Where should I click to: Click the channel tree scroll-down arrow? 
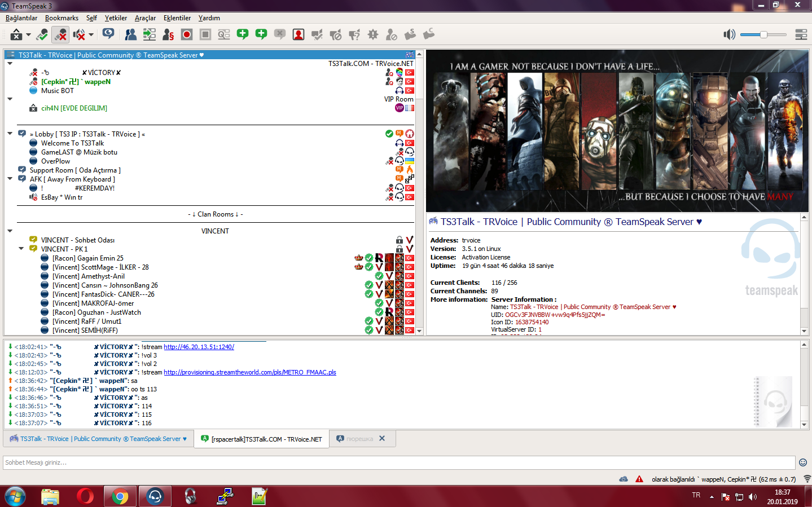(x=419, y=331)
